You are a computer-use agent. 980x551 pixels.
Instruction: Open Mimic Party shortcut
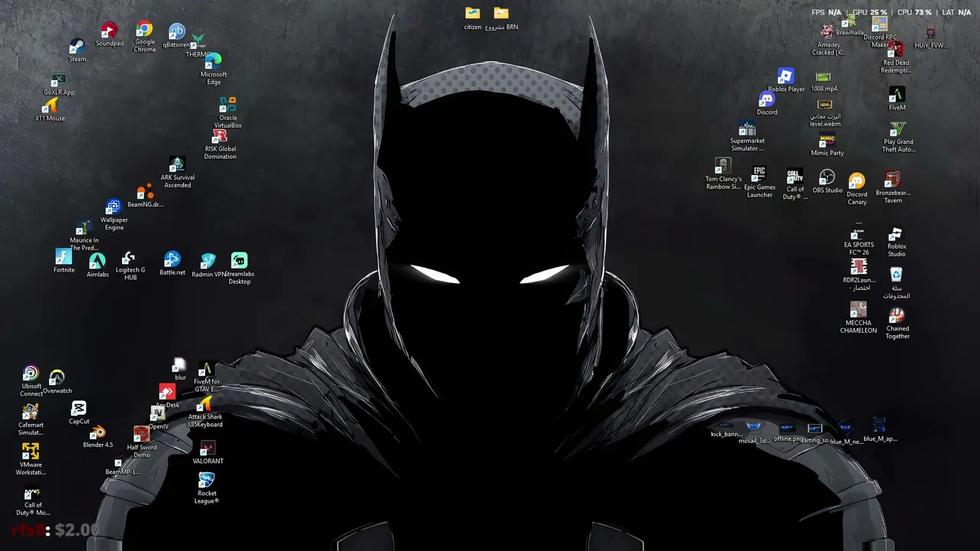coord(827,145)
